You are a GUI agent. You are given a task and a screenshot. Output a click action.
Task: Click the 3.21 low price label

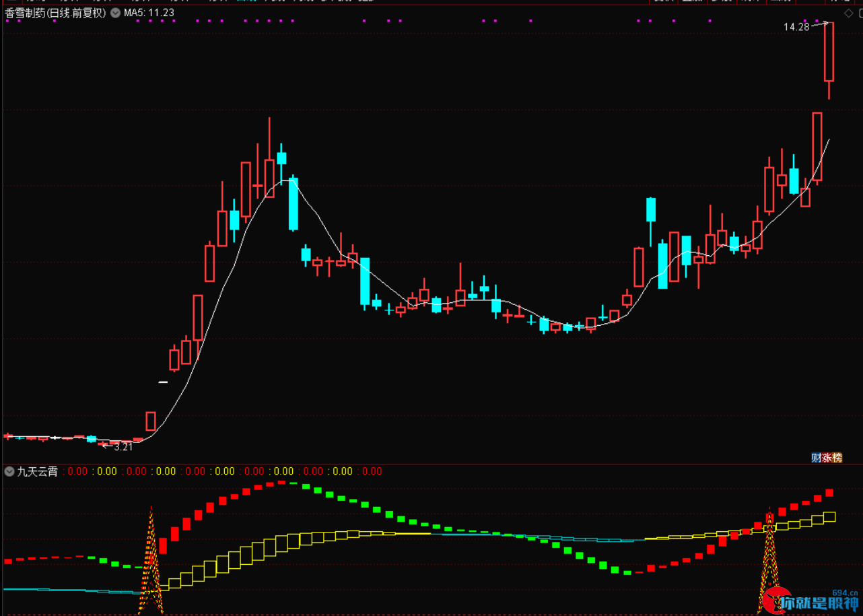pos(123,446)
